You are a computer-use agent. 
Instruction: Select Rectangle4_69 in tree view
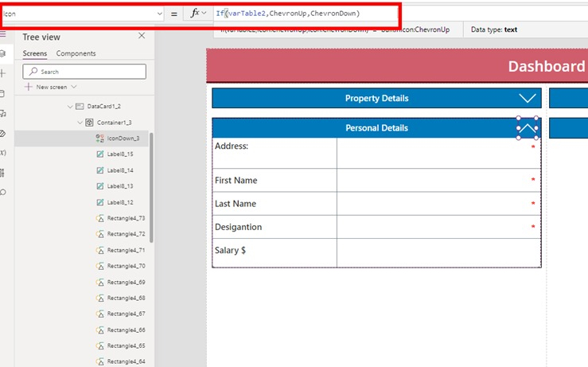tap(126, 282)
